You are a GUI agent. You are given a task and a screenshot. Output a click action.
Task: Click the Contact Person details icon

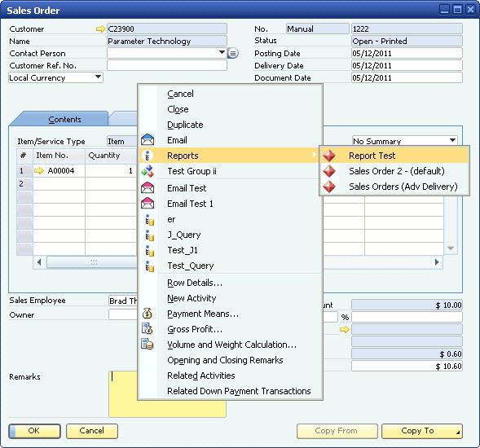(233, 54)
